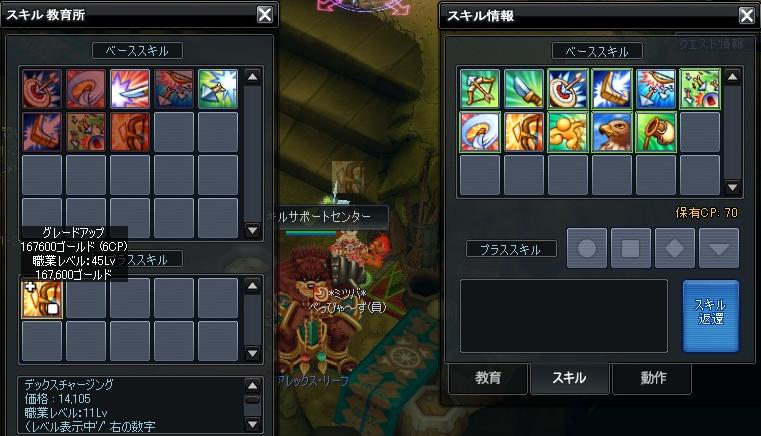Screen dimensions: 761x436
Task: Switch to the 教育 tab
Action: click(488, 378)
